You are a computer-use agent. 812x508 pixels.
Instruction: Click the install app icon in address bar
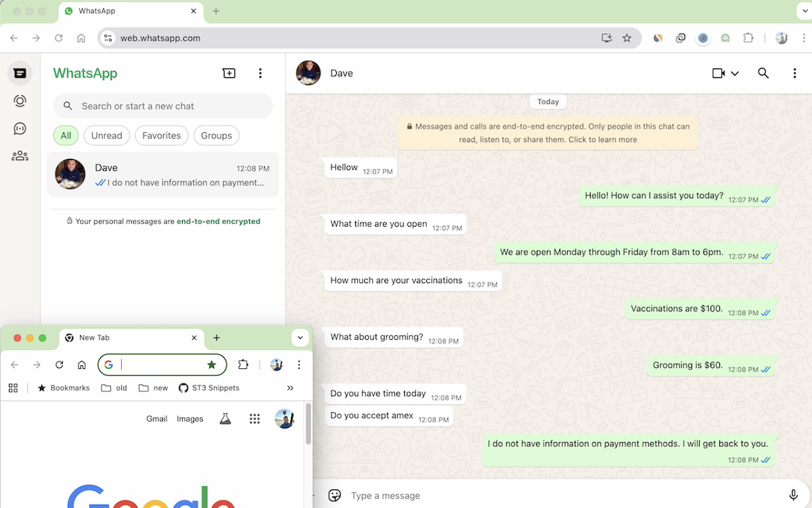click(x=606, y=38)
